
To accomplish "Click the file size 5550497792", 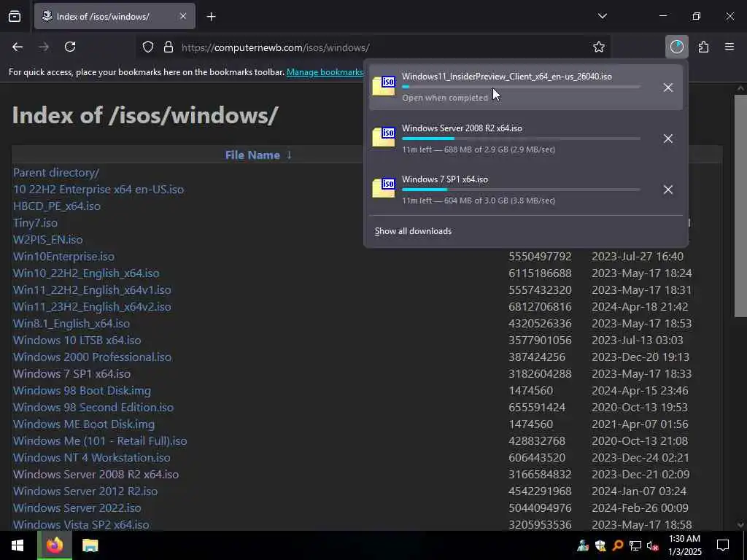I will coord(540,256).
